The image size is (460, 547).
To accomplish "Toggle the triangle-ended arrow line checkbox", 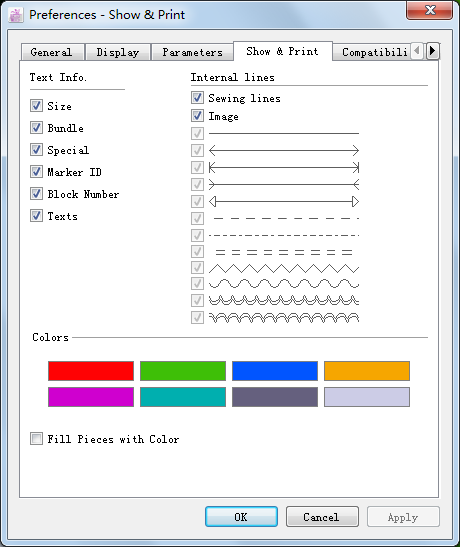I will click(x=197, y=201).
